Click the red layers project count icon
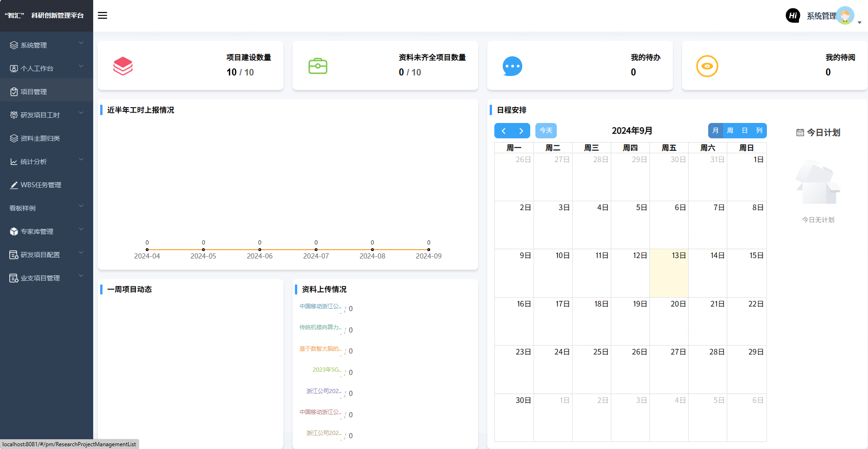 point(123,66)
